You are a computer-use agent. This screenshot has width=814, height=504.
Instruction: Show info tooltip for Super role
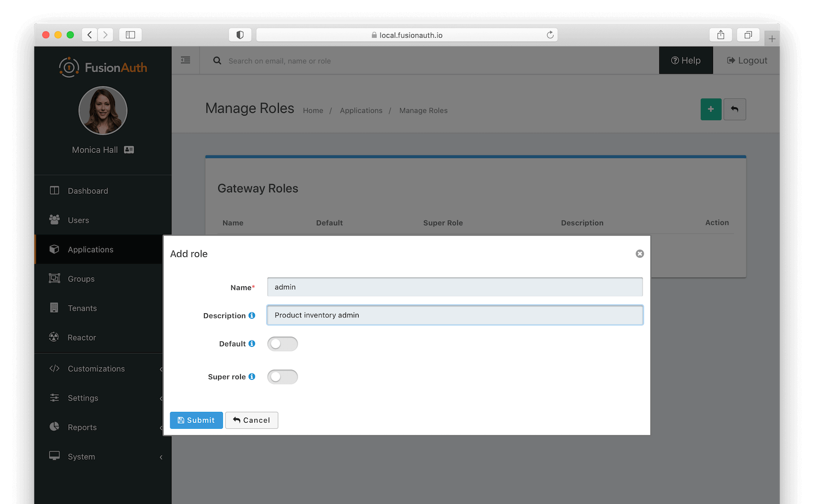pyautogui.click(x=252, y=377)
